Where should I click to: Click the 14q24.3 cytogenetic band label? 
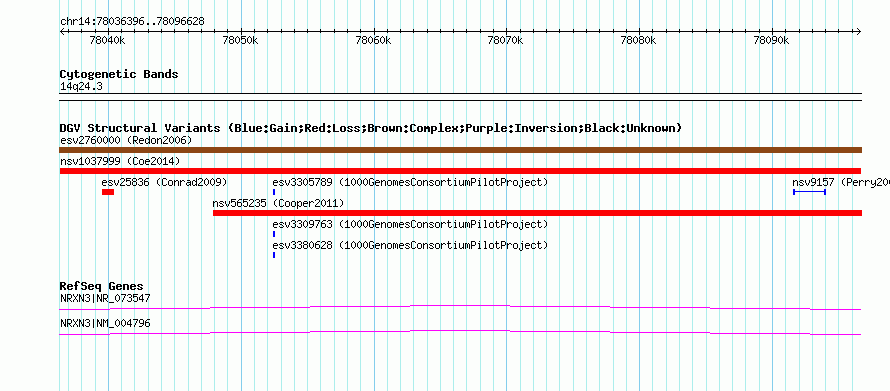click(81, 87)
